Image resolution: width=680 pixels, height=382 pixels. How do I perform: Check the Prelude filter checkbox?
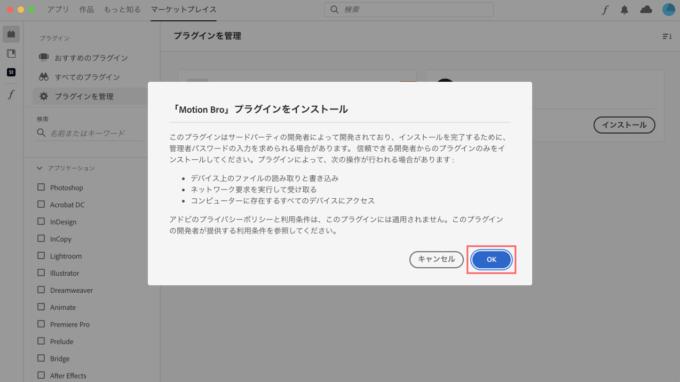point(41,341)
